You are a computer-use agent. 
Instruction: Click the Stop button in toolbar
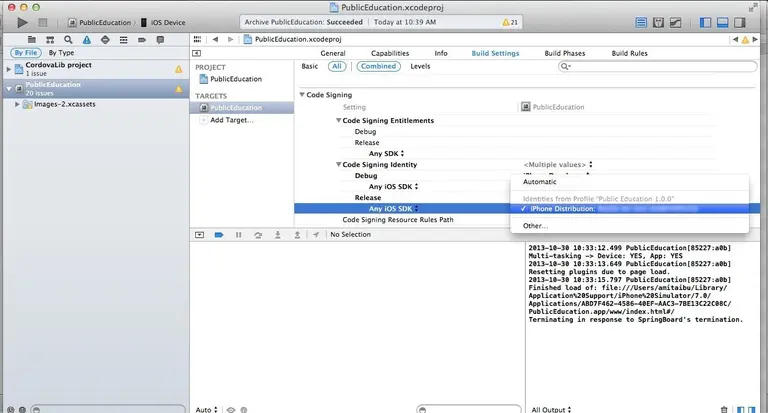click(x=43, y=23)
